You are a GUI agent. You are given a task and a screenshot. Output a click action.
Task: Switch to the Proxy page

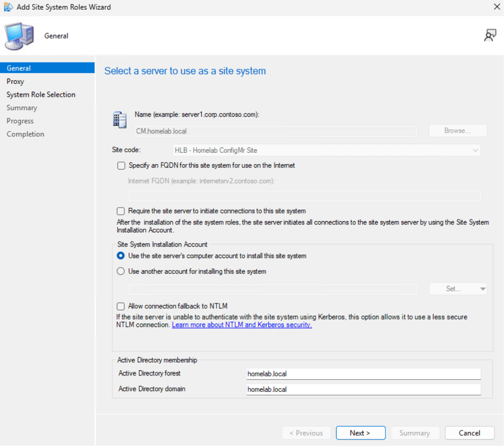pos(15,81)
